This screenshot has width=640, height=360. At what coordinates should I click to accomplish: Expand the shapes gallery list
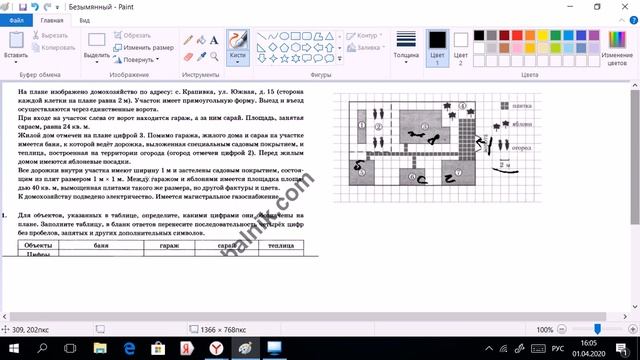tap(340, 59)
